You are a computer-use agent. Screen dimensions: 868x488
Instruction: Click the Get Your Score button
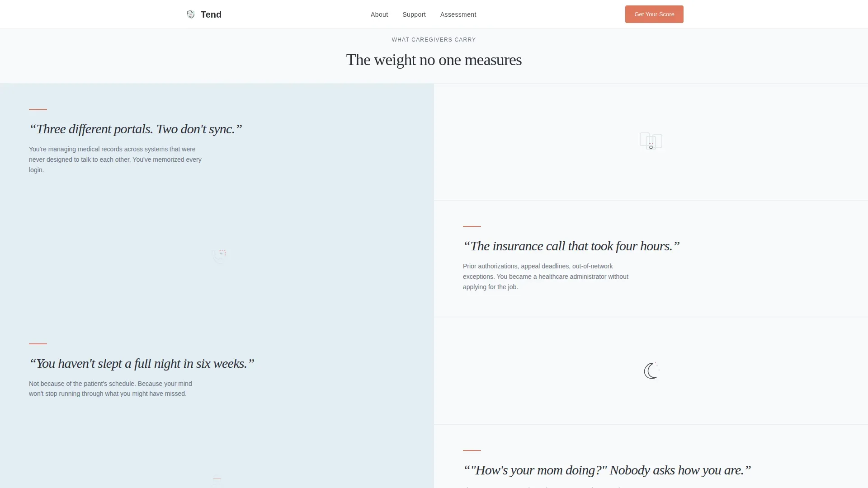[654, 14]
